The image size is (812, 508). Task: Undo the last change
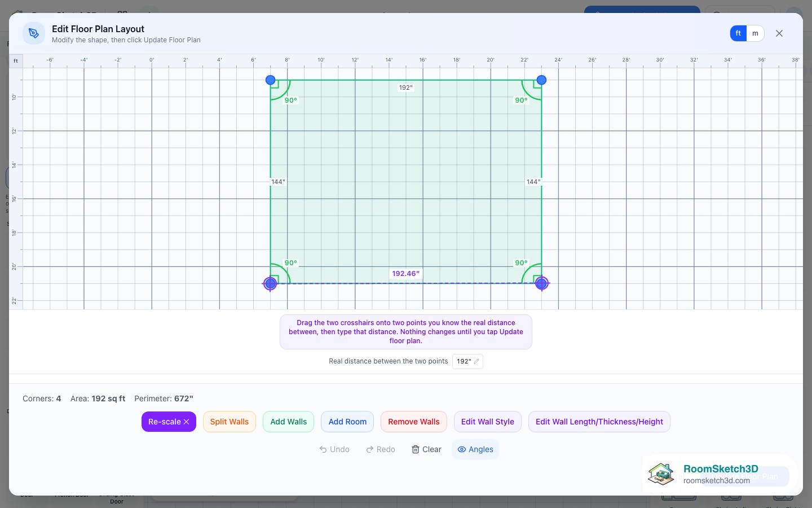tap(334, 449)
